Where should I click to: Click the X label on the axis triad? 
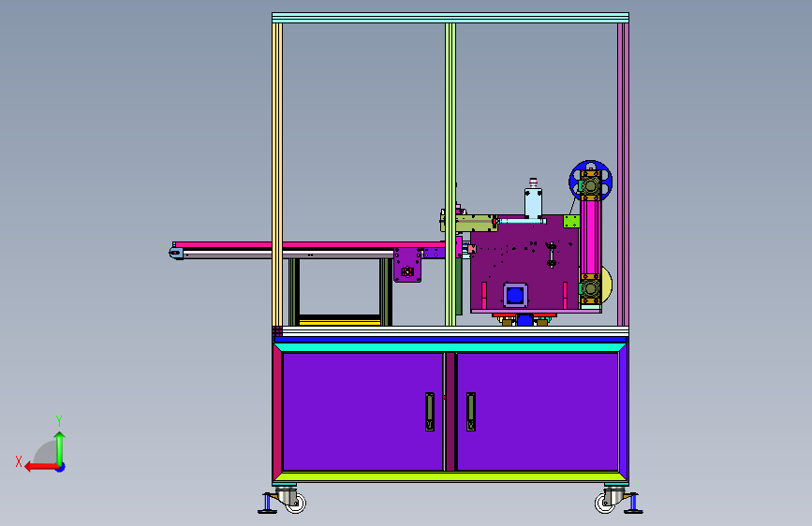pyautogui.click(x=19, y=461)
